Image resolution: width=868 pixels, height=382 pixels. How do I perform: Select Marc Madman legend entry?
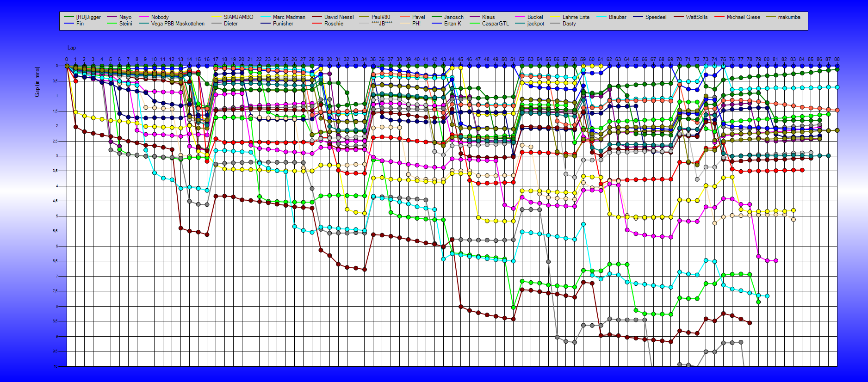[x=283, y=17]
